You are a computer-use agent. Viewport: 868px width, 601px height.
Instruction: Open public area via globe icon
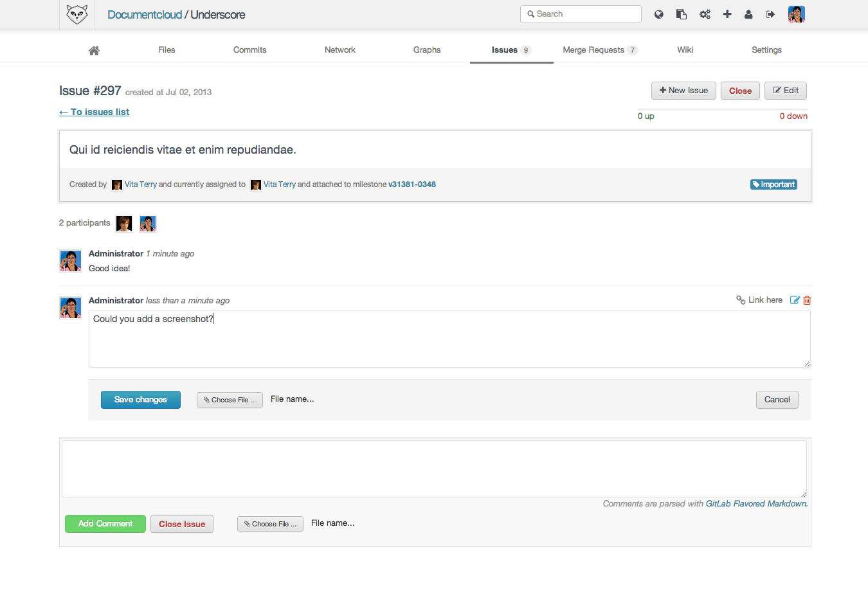coord(659,14)
